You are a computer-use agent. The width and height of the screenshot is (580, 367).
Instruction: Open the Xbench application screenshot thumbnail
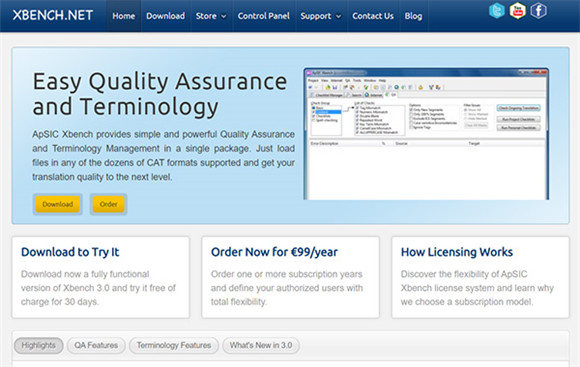[x=426, y=134]
